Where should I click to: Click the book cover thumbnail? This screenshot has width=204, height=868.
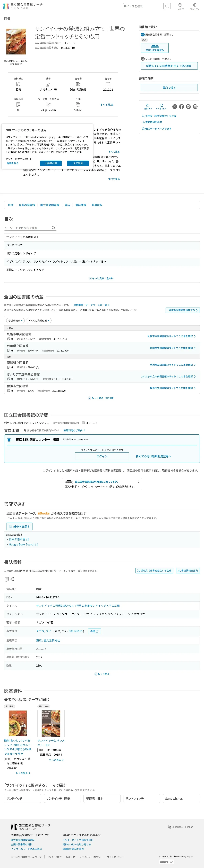coord(16,41)
